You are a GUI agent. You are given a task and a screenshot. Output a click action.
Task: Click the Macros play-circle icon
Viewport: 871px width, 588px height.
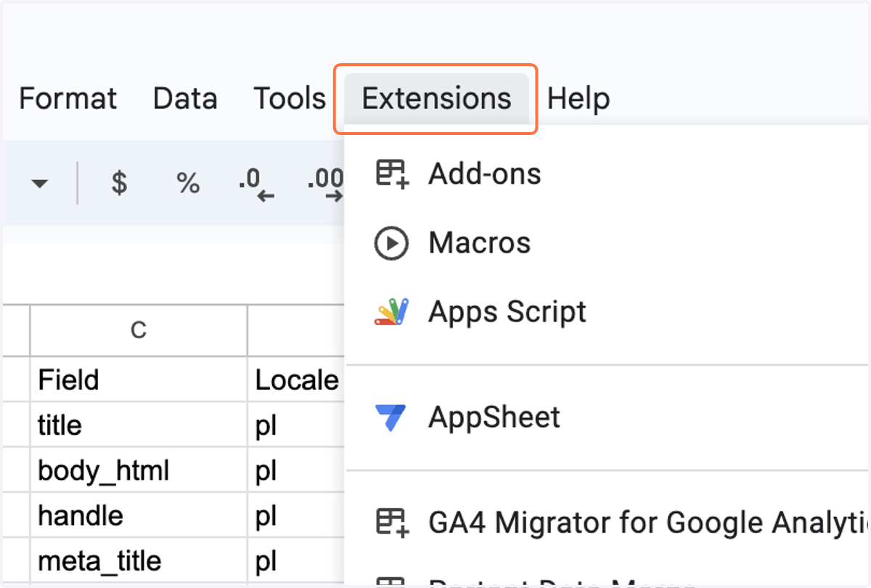click(x=392, y=243)
